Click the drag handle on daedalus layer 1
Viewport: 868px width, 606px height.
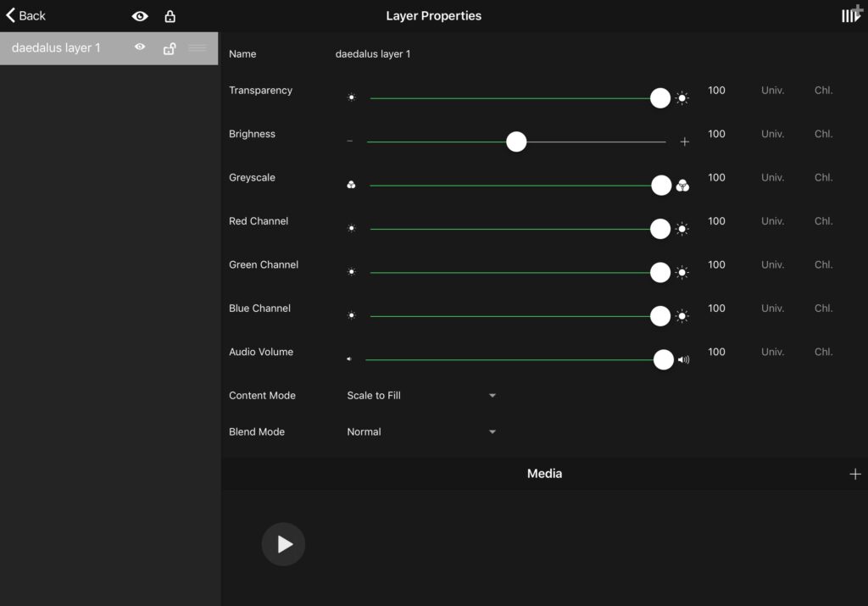pos(198,48)
